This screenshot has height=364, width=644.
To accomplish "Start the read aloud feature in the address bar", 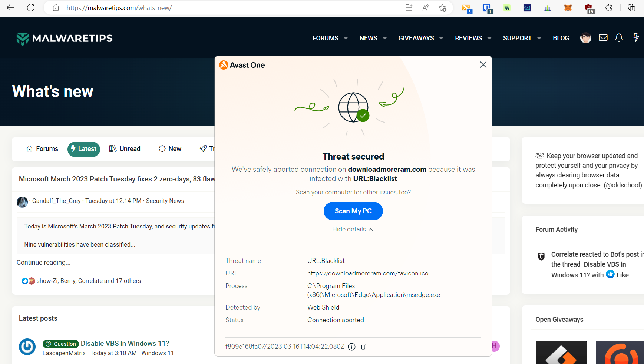I will [x=426, y=8].
